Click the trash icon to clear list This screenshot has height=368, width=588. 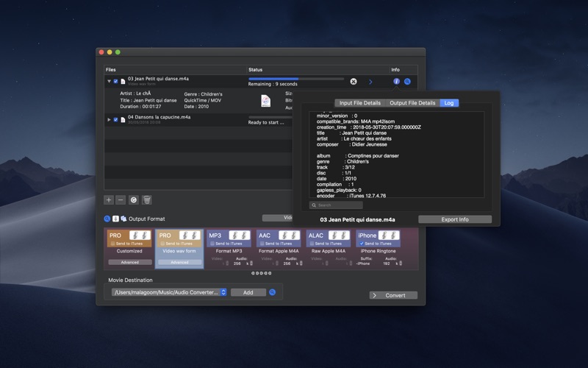146,199
